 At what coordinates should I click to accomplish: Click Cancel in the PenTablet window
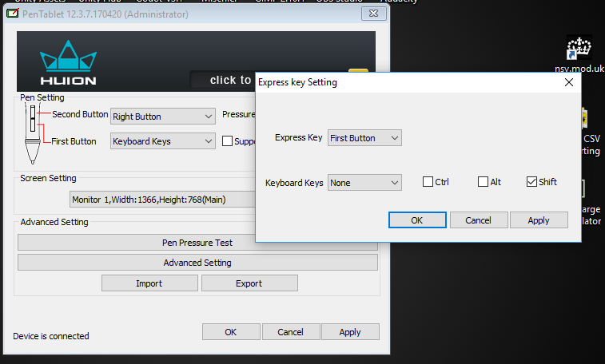tap(291, 331)
